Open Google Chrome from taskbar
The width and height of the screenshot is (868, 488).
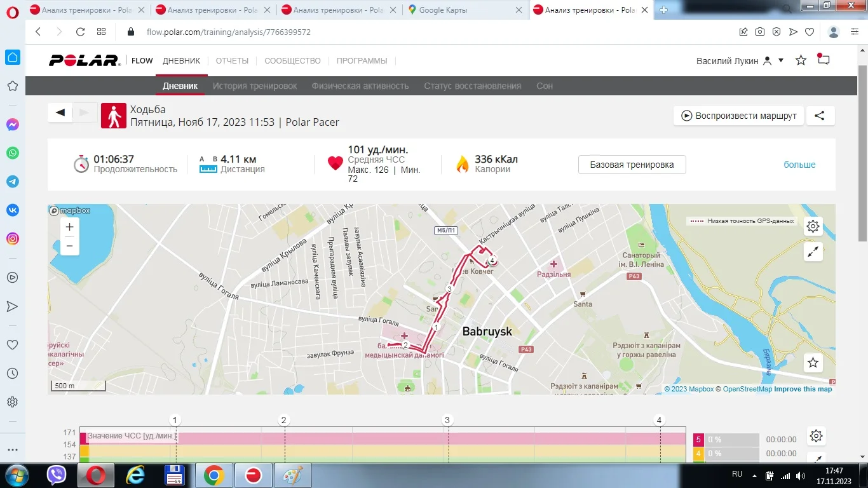(214, 475)
